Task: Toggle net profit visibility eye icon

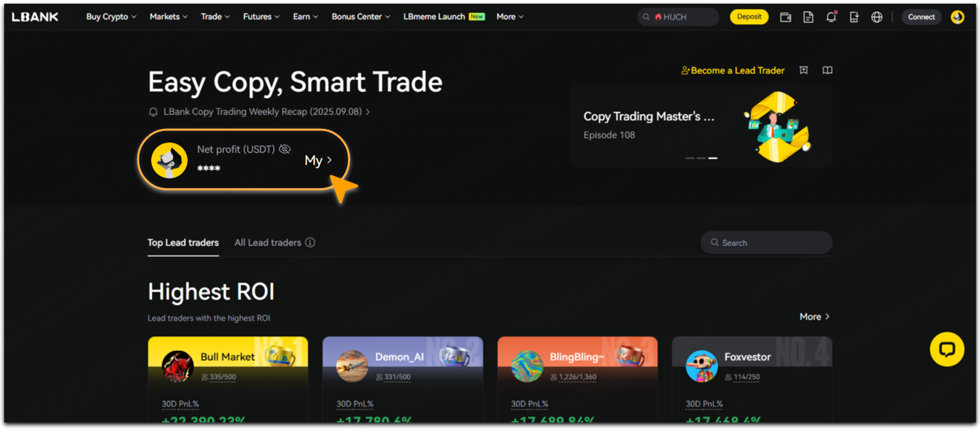Action: 285,149
